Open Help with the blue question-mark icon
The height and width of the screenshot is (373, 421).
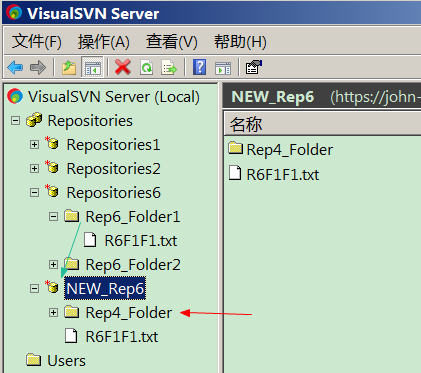point(199,67)
